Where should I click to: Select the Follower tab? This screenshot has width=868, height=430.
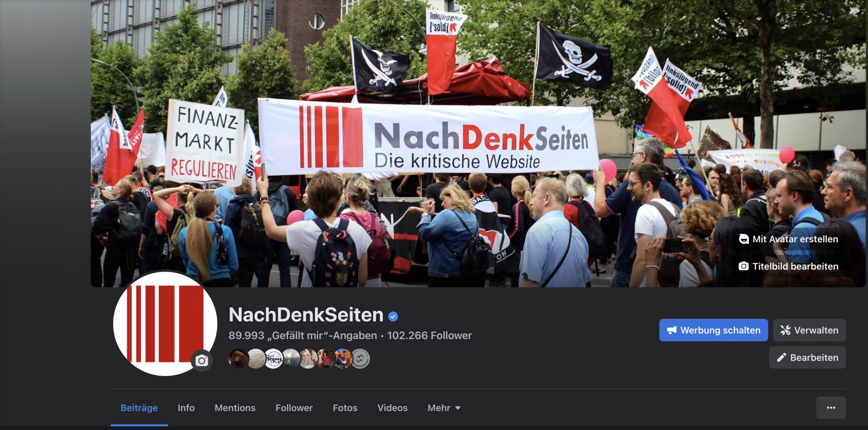(x=294, y=408)
